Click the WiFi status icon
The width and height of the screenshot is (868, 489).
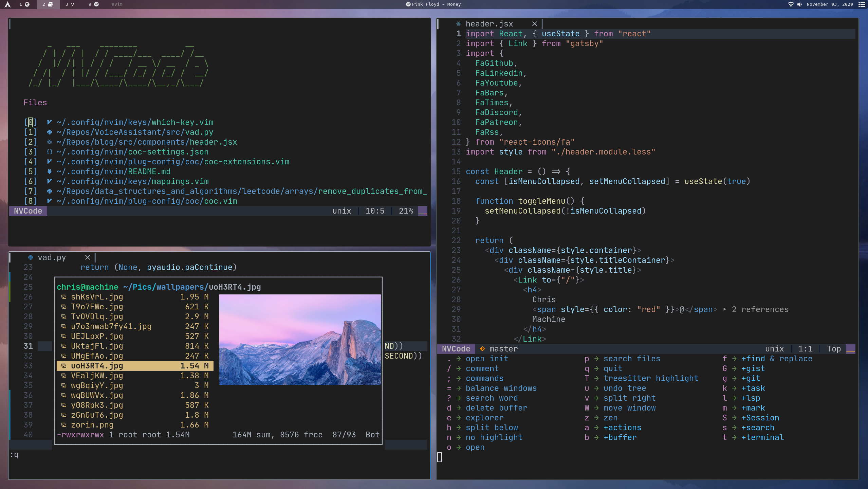point(791,4)
